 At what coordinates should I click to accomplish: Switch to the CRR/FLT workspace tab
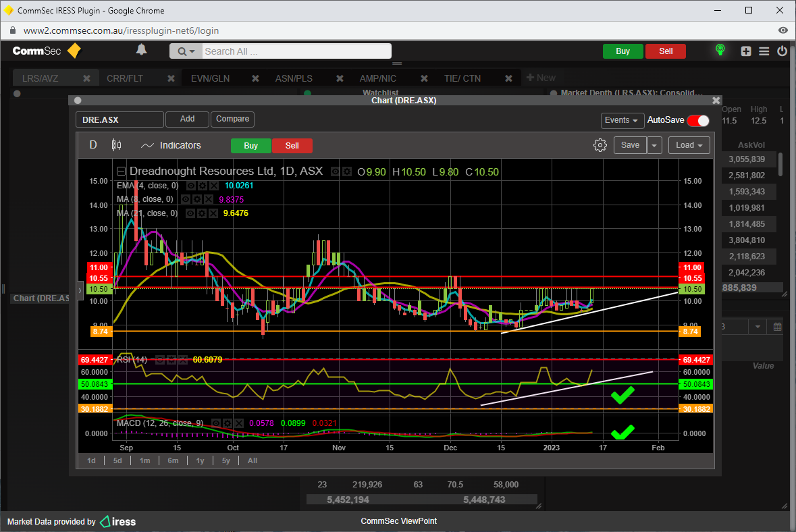tap(125, 79)
